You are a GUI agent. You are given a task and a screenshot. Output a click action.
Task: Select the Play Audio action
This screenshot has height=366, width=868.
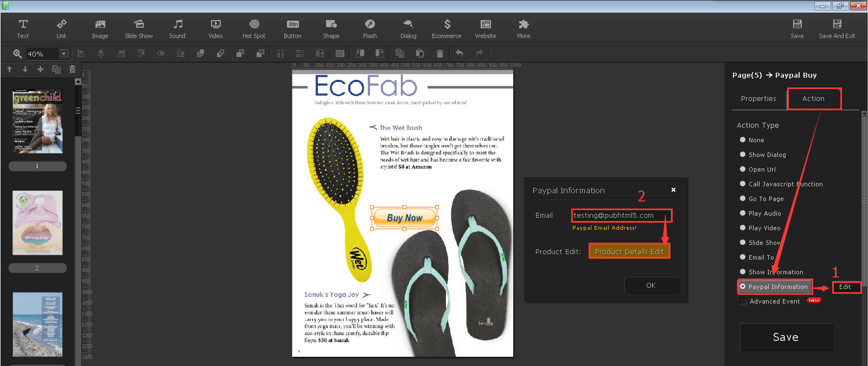[761, 213]
